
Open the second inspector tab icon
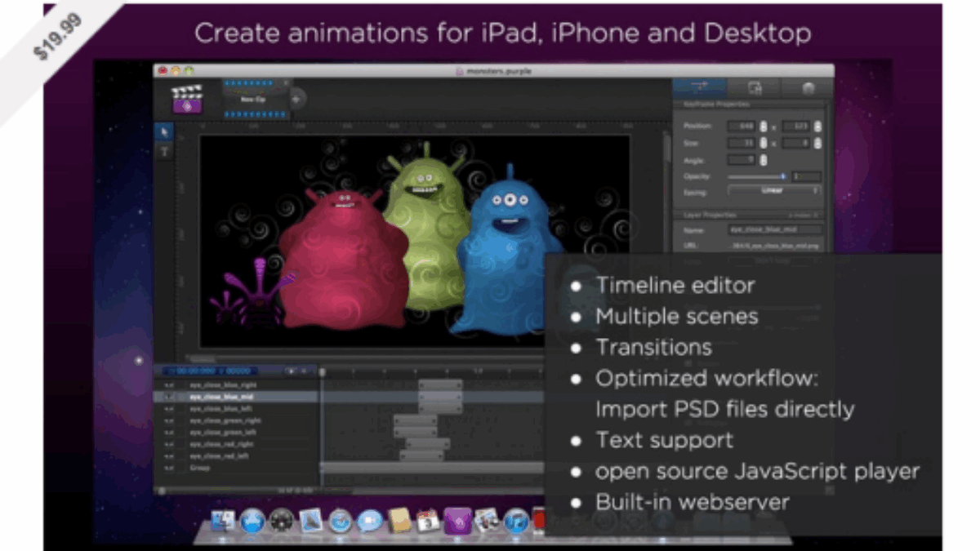pyautogui.click(x=755, y=87)
